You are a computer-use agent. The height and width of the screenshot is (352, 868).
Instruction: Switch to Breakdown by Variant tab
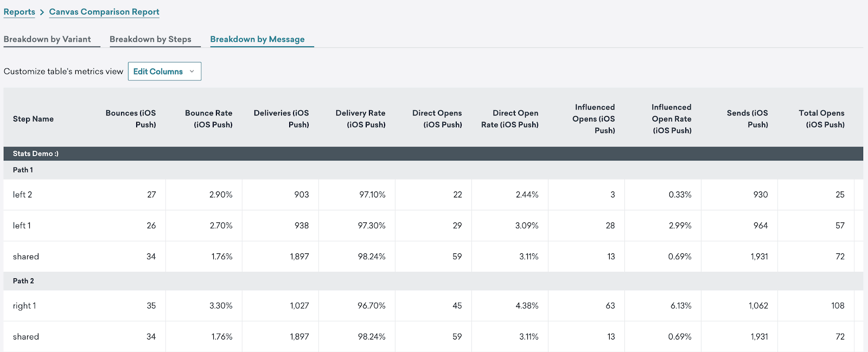tap(47, 39)
